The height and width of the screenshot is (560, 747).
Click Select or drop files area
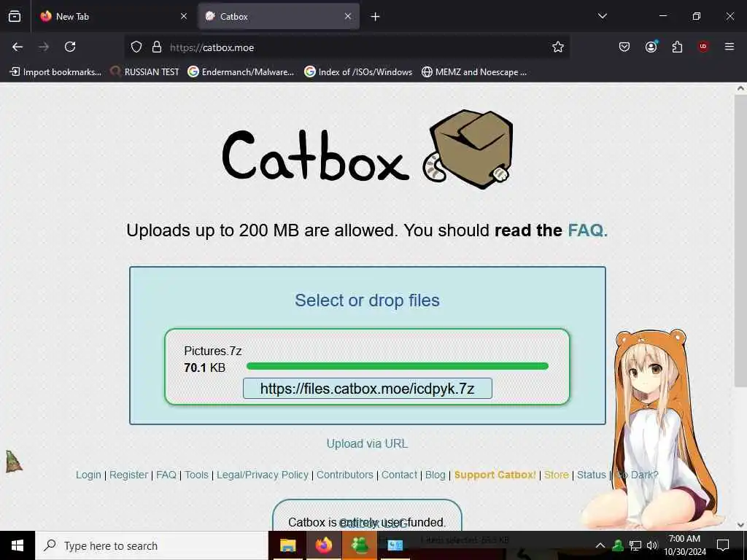[x=367, y=300]
